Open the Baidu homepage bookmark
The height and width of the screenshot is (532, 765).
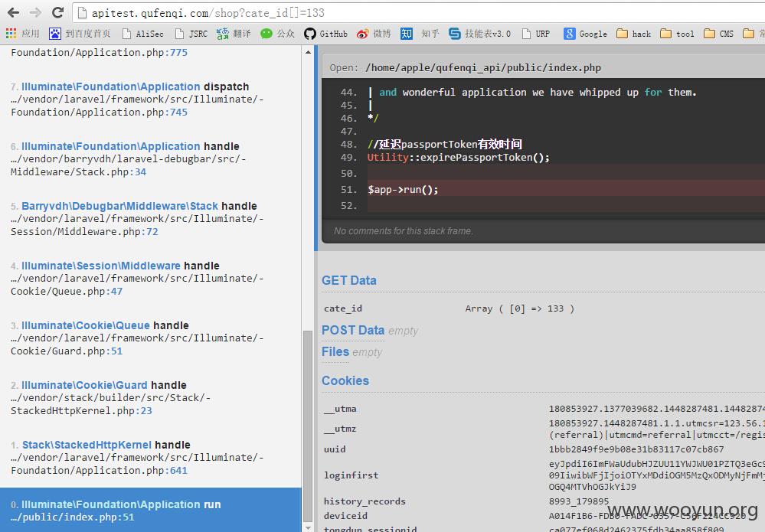[x=80, y=34]
